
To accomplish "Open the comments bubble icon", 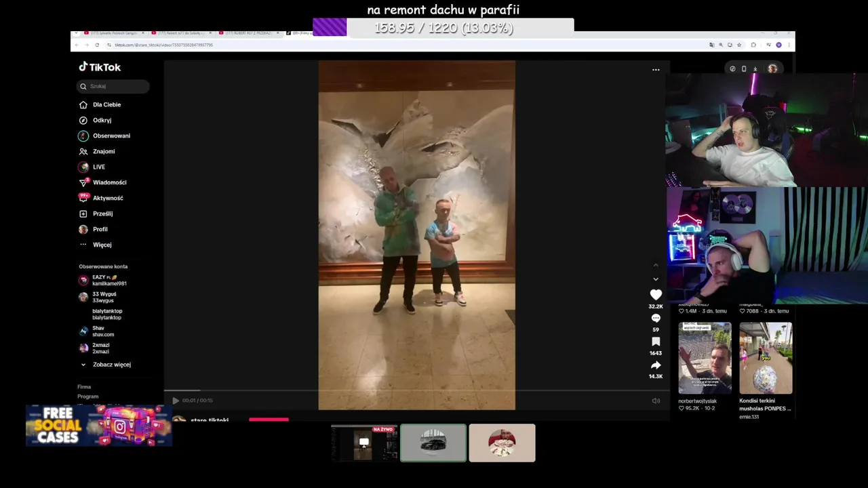I will pyautogui.click(x=656, y=319).
